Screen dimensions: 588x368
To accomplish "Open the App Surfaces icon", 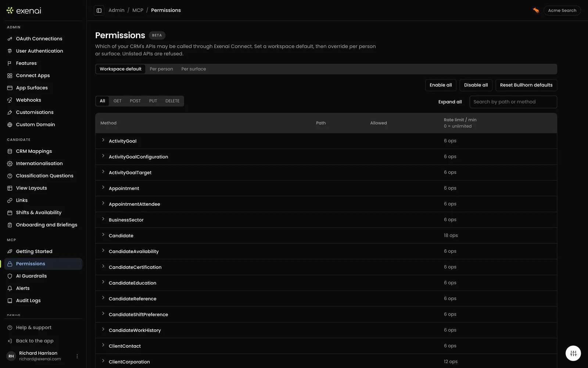I will (x=10, y=88).
